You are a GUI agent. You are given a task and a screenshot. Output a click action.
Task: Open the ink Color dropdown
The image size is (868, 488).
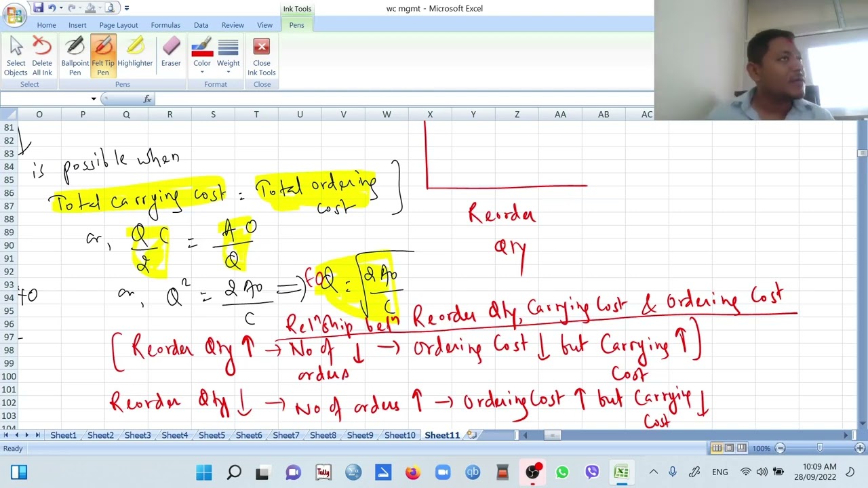click(x=202, y=57)
